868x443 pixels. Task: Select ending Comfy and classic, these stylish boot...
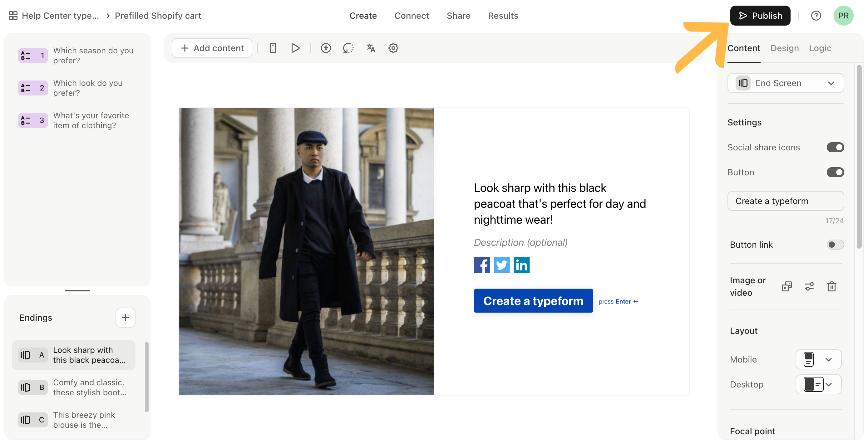click(73, 387)
